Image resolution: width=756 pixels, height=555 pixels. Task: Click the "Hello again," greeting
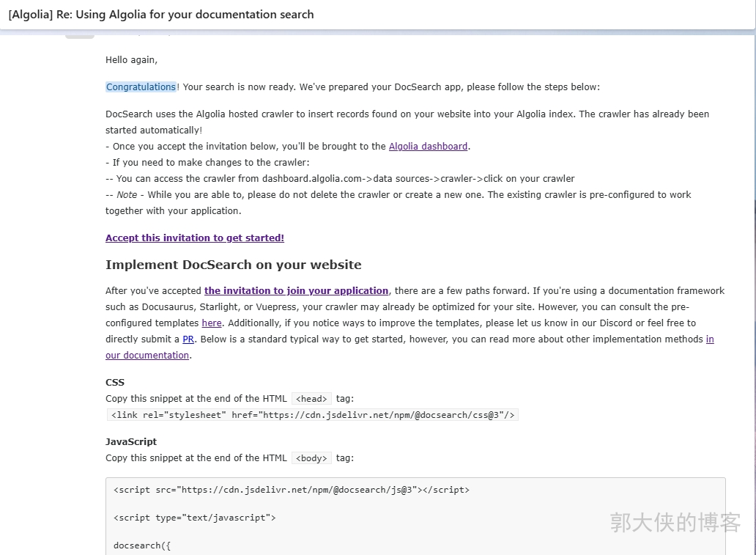click(x=132, y=60)
